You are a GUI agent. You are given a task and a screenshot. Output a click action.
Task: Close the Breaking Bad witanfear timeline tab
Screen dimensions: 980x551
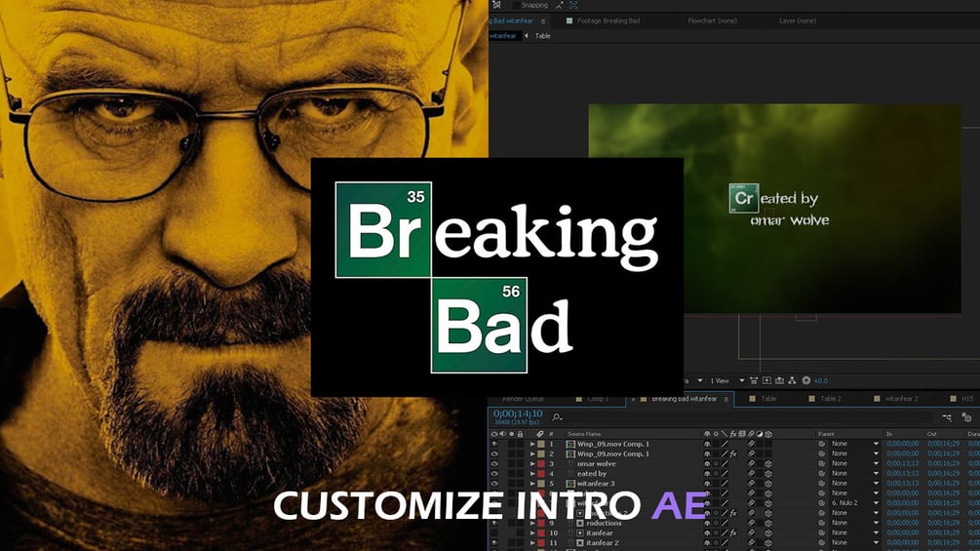pyautogui.click(x=633, y=399)
